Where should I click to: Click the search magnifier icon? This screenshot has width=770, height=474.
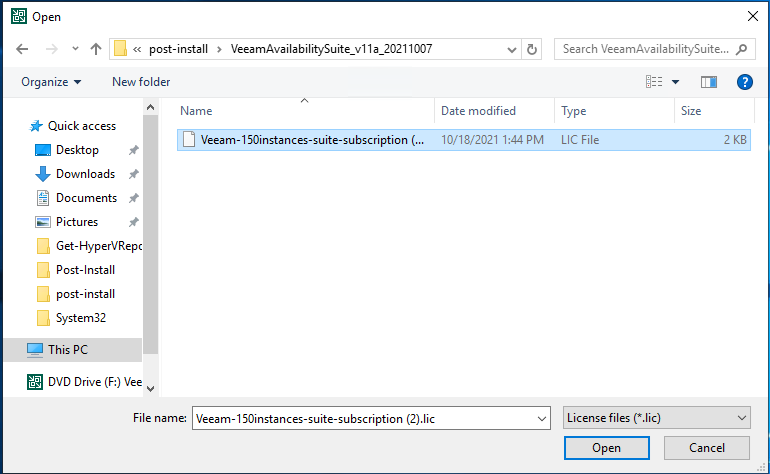[742, 49]
